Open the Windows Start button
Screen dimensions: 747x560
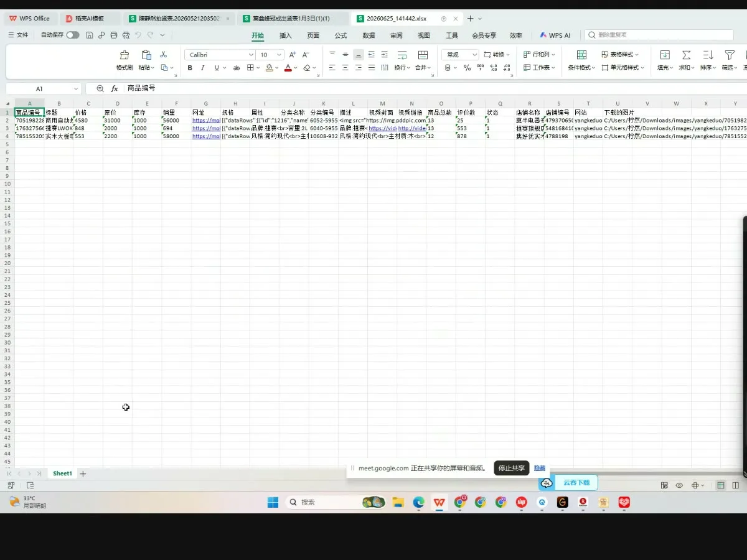click(273, 502)
